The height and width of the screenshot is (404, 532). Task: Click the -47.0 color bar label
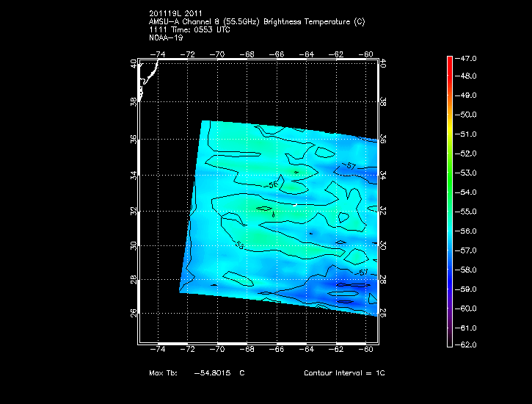467,57
